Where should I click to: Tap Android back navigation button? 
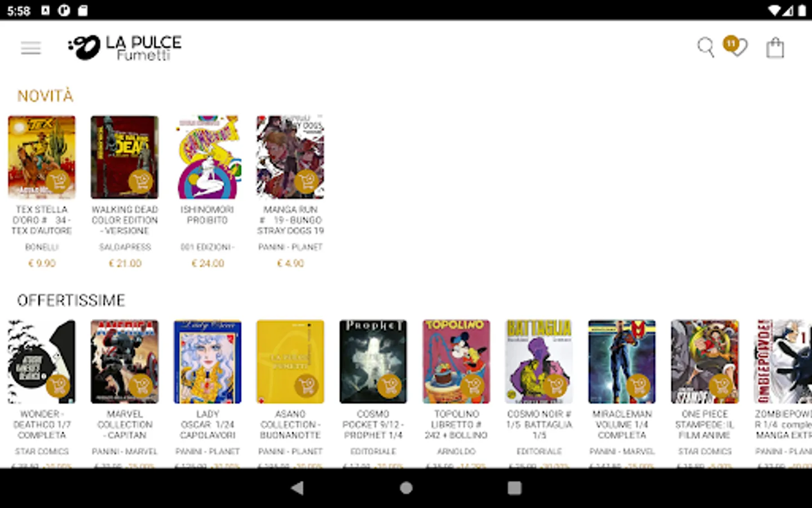[x=297, y=488]
